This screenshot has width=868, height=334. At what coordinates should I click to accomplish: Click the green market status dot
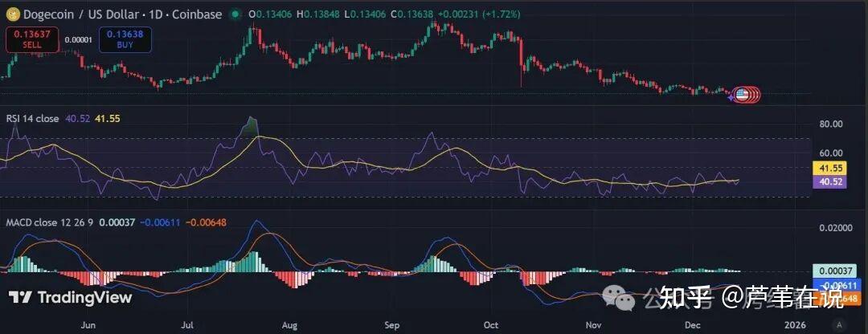point(234,14)
